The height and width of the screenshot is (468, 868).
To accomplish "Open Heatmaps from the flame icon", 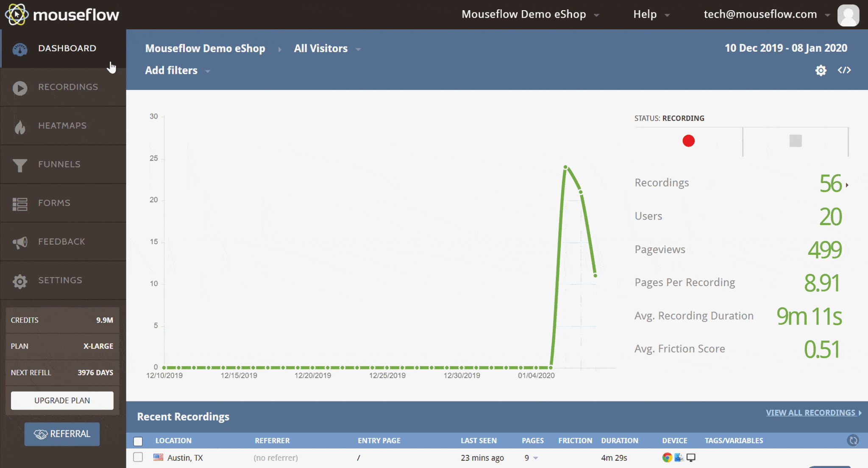I will coord(20,126).
